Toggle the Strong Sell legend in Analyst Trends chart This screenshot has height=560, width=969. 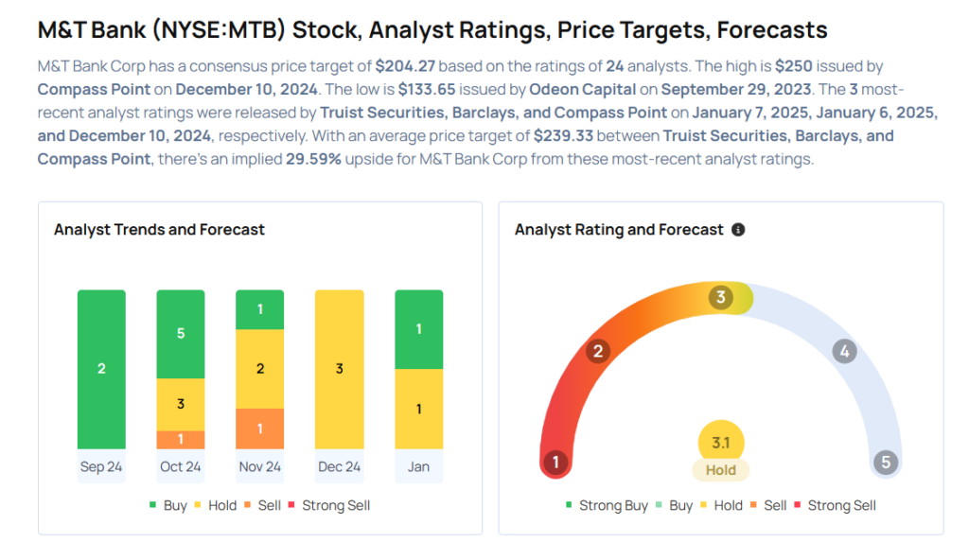click(x=328, y=505)
